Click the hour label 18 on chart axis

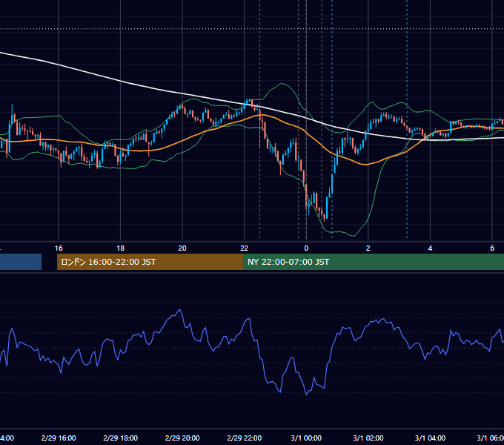pos(121,248)
